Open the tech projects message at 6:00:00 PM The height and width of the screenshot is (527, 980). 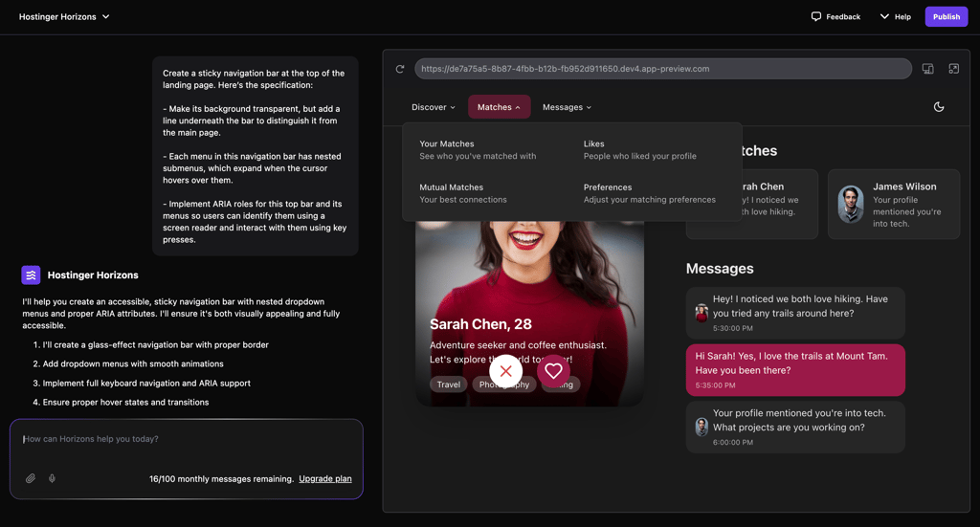[x=795, y=428]
